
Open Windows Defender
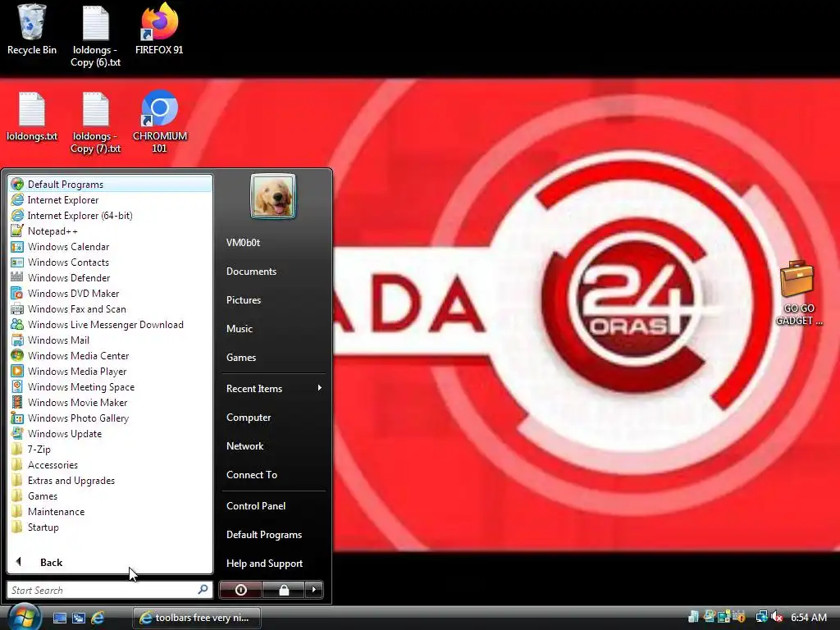pos(110,277)
